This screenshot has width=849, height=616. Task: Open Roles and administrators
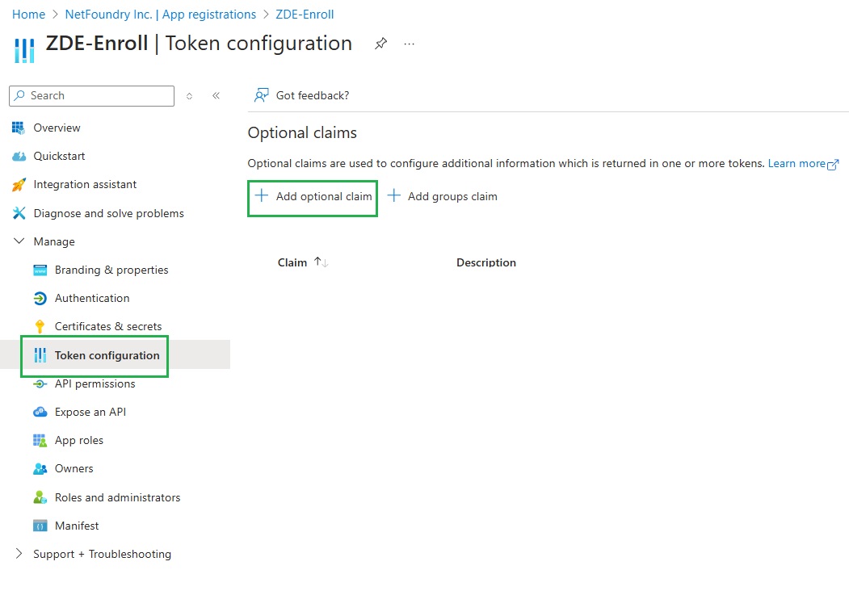point(117,497)
